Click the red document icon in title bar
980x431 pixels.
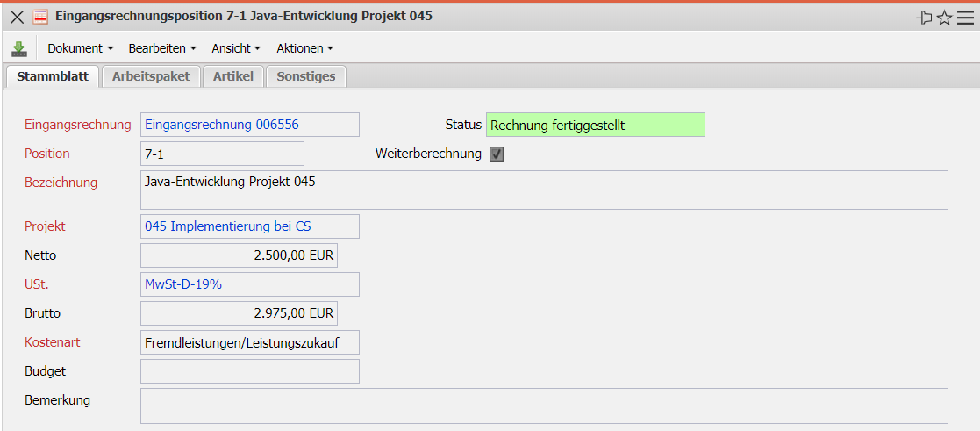40,17
